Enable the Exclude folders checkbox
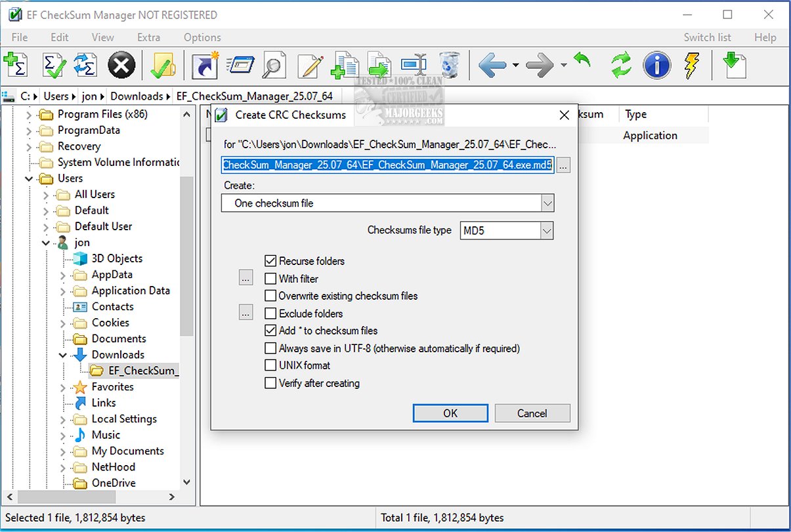 click(270, 314)
